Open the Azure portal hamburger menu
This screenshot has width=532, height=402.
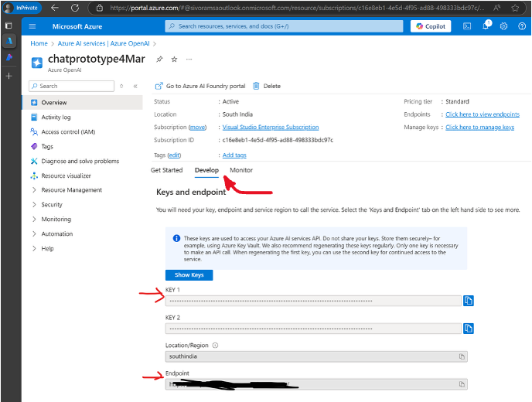pyautogui.click(x=32, y=26)
